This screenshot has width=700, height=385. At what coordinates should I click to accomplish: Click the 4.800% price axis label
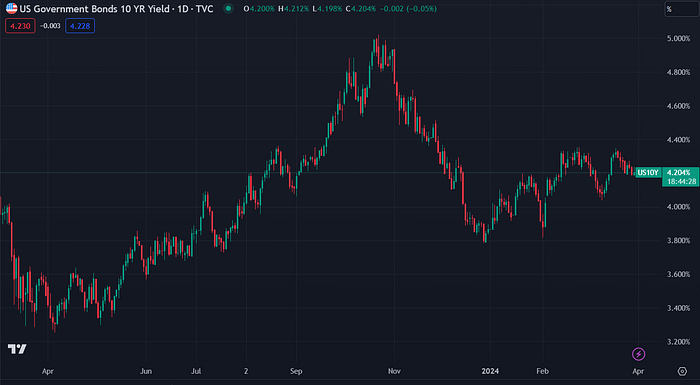pos(679,72)
